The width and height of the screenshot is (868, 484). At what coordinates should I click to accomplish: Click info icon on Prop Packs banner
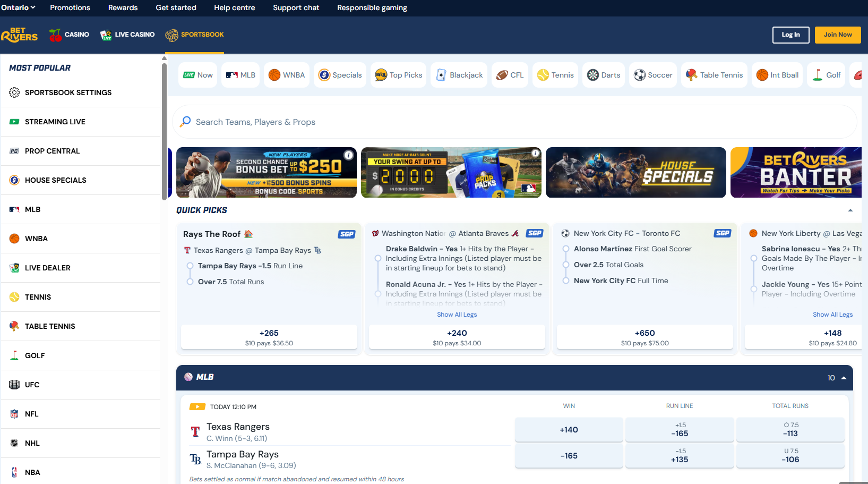[x=535, y=153]
